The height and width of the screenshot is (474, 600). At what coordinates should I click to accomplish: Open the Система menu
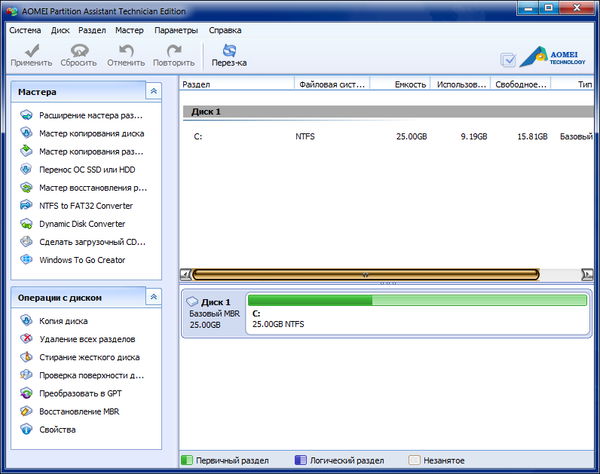click(x=25, y=30)
